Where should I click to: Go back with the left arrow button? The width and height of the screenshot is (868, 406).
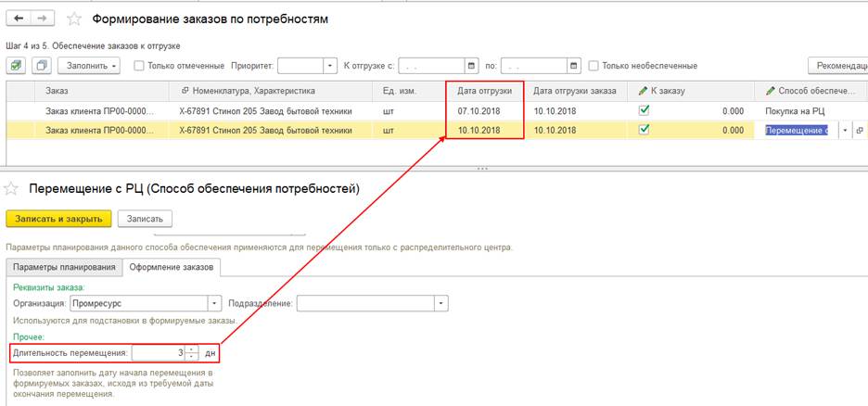pyautogui.click(x=19, y=19)
